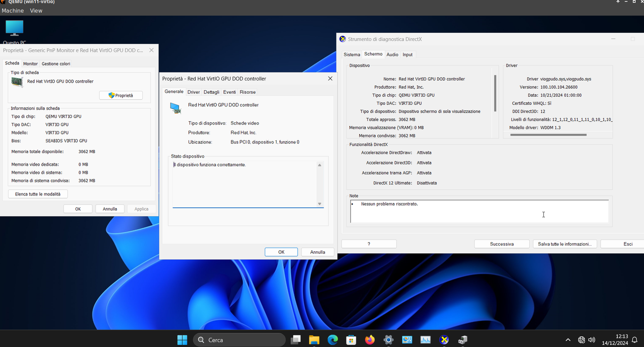Launch Microsoft Edge from the taskbar
The image size is (644, 347).
pos(333,340)
